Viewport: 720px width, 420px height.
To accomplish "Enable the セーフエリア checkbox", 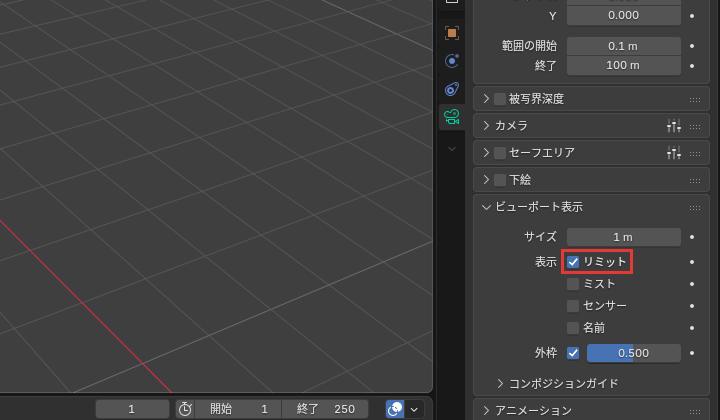I will pyautogui.click(x=500, y=152).
